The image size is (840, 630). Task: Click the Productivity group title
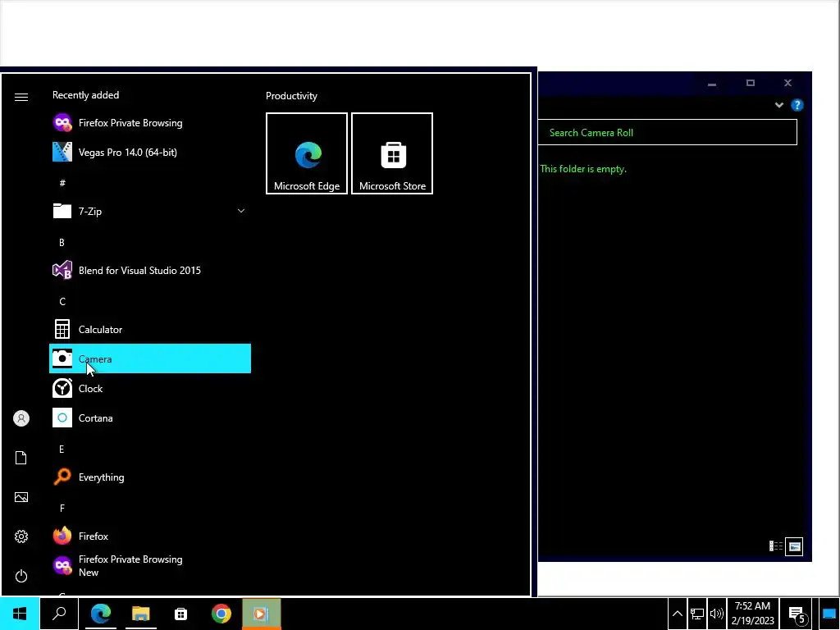pos(291,96)
